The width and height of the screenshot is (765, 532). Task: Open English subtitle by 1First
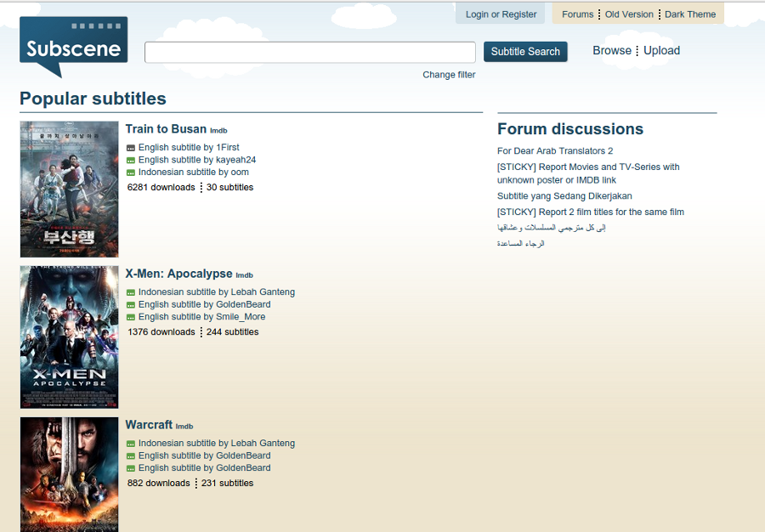pos(189,147)
